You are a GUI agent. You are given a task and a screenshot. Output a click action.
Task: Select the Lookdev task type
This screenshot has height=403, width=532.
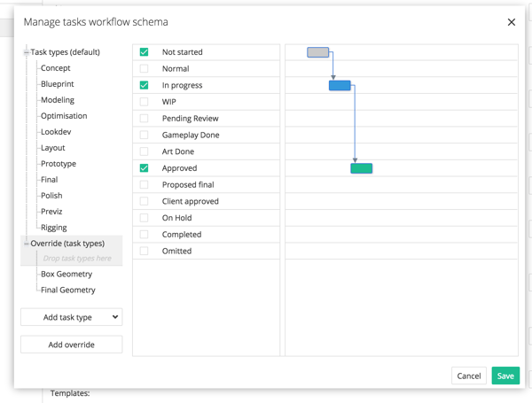point(56,132)
